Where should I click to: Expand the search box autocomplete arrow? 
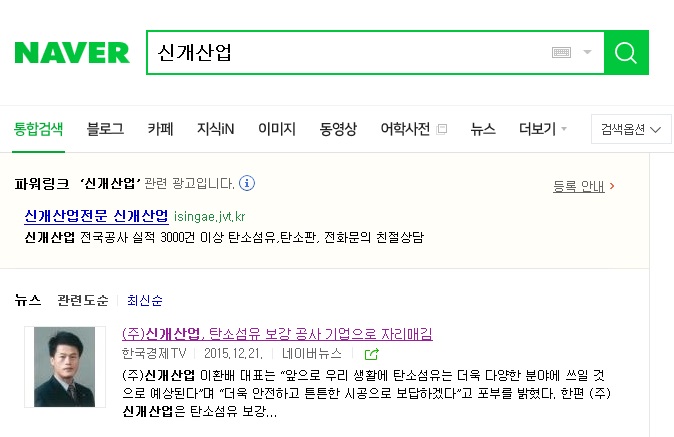click(x=587, y=52)
